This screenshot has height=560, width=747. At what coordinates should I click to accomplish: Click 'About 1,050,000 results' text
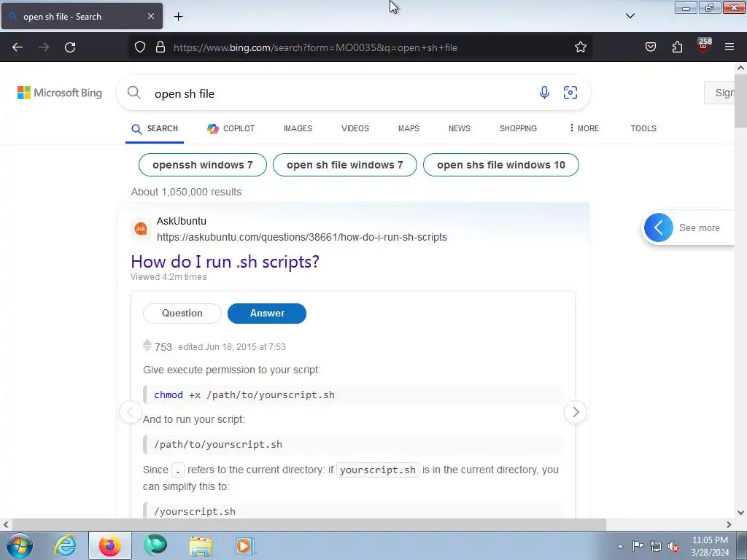pyautogui.click(x=186, y=192)
